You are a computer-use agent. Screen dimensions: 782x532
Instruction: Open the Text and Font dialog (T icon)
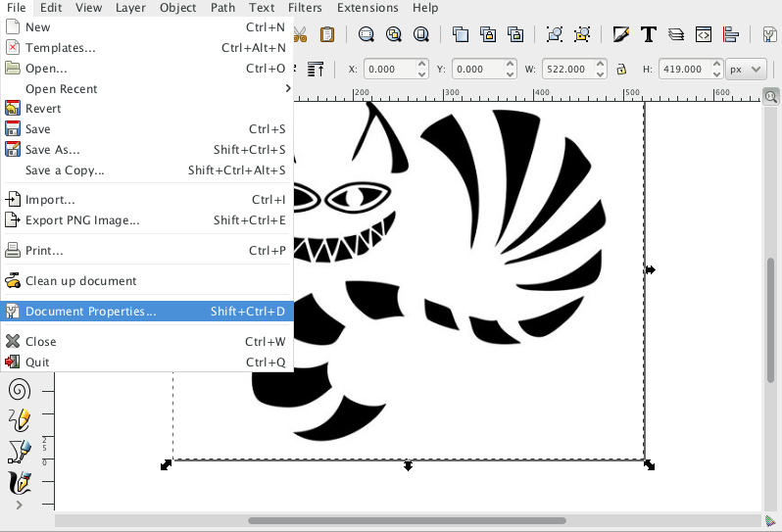[649, 34]
